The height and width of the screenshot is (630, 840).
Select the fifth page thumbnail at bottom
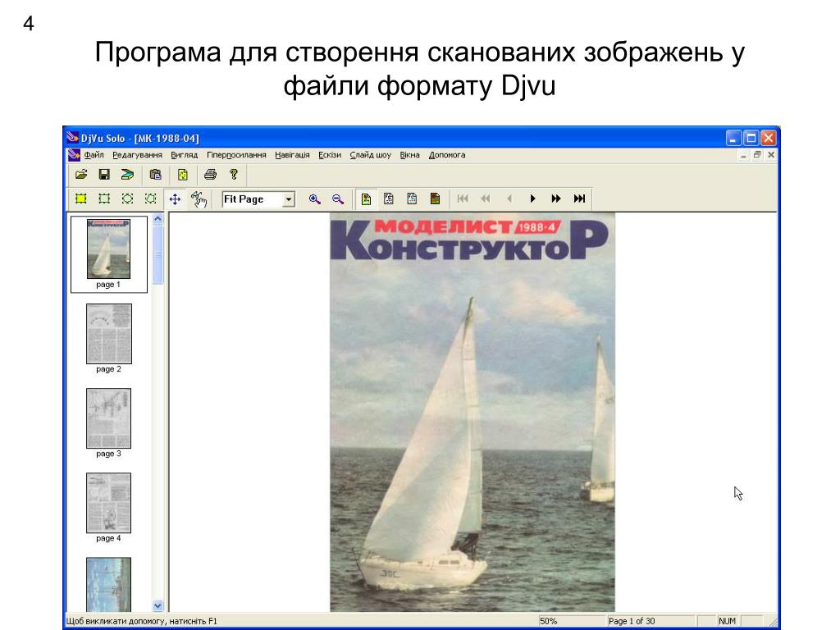(109, 584)
